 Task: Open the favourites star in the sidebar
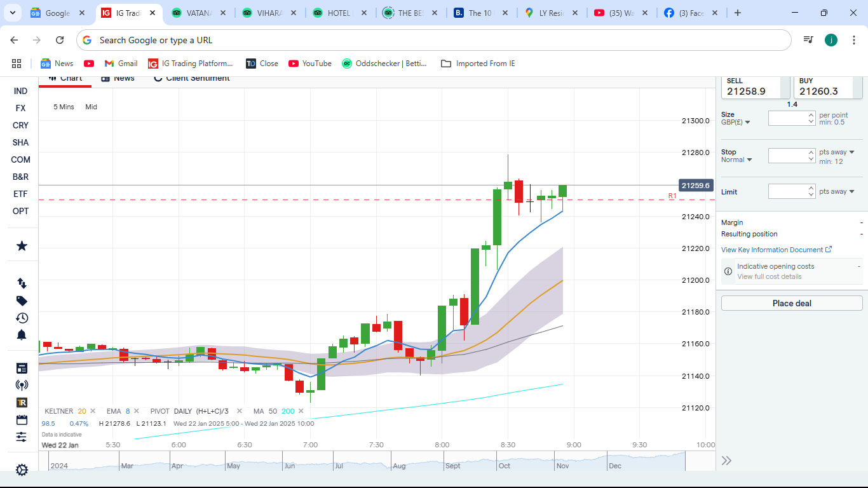[22, 246]
